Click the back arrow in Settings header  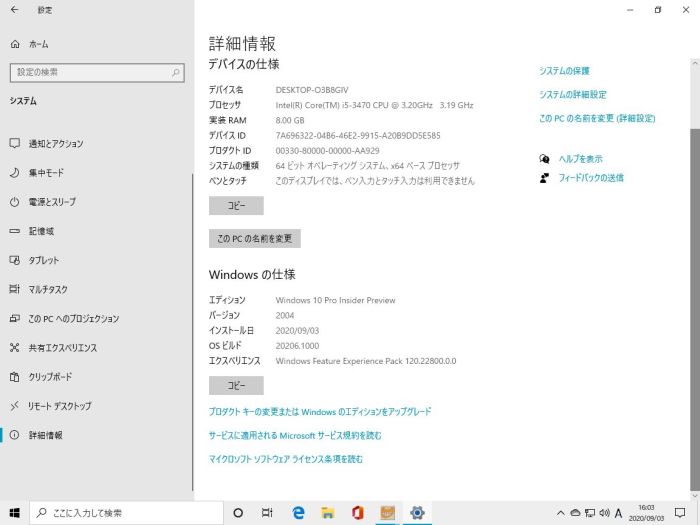point(14,9)
